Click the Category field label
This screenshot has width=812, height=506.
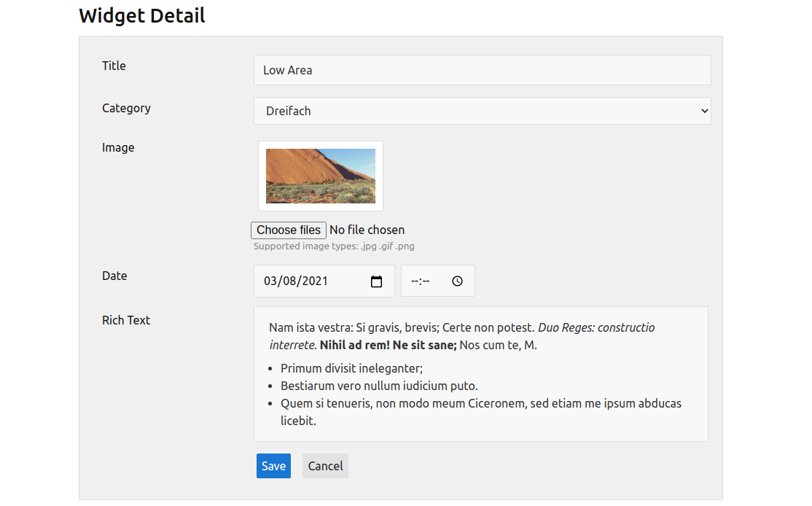(126, 108)
